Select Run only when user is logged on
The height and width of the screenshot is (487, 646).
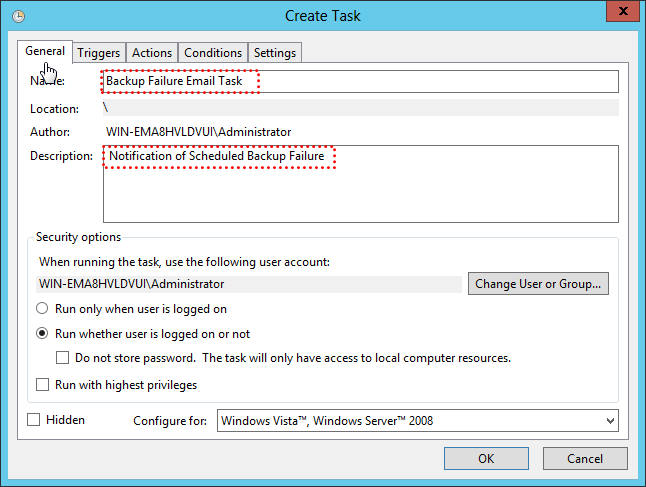43,309
